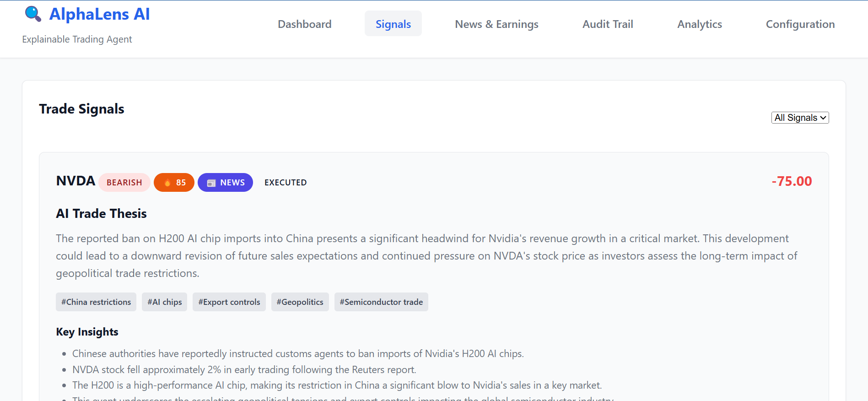This screenshot has width=868, height=401.
Task: Click insight about NVDA stock falling 2%
Action: [244, 370]
